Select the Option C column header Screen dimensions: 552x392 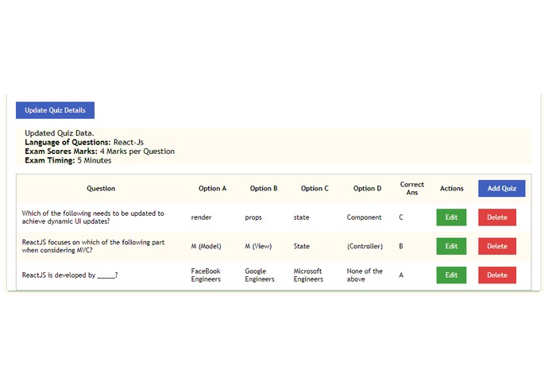(x=315, y=188)
